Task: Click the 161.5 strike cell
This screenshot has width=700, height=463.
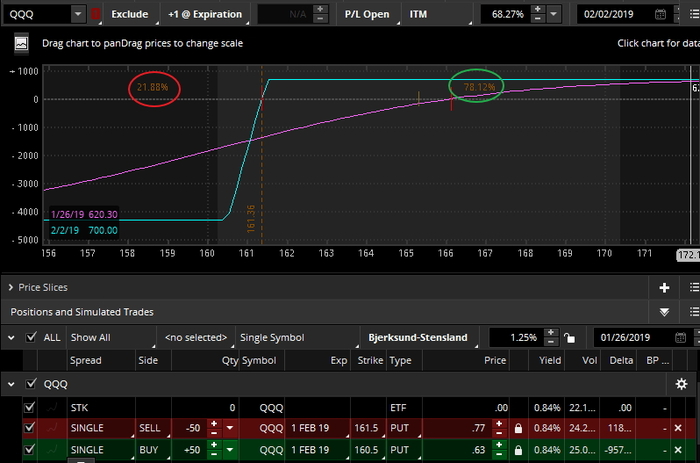Action: [368, 428]
